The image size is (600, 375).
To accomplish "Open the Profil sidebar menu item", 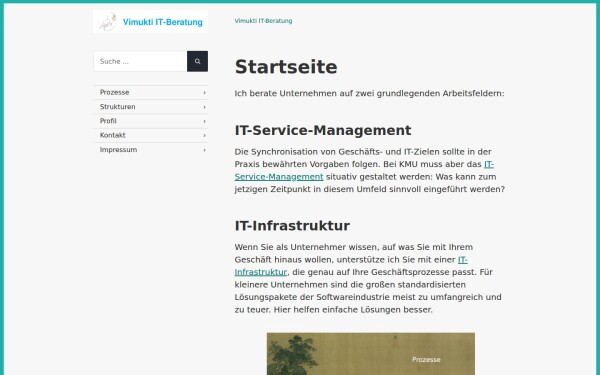I will [150, 121].
